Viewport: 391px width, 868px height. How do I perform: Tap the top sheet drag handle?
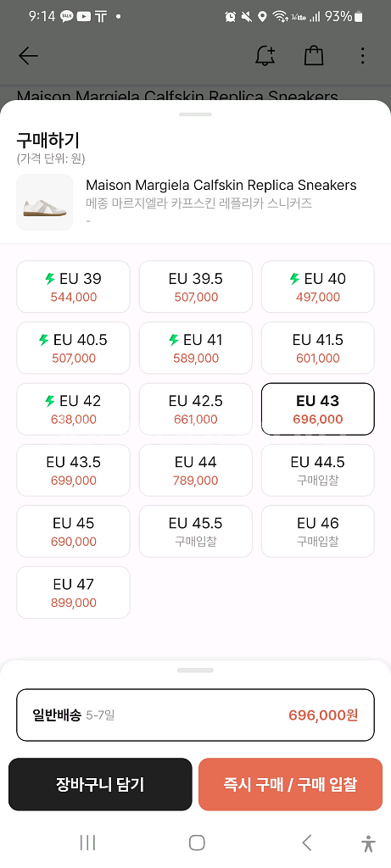pyautogui.click(x=195, y=114)
